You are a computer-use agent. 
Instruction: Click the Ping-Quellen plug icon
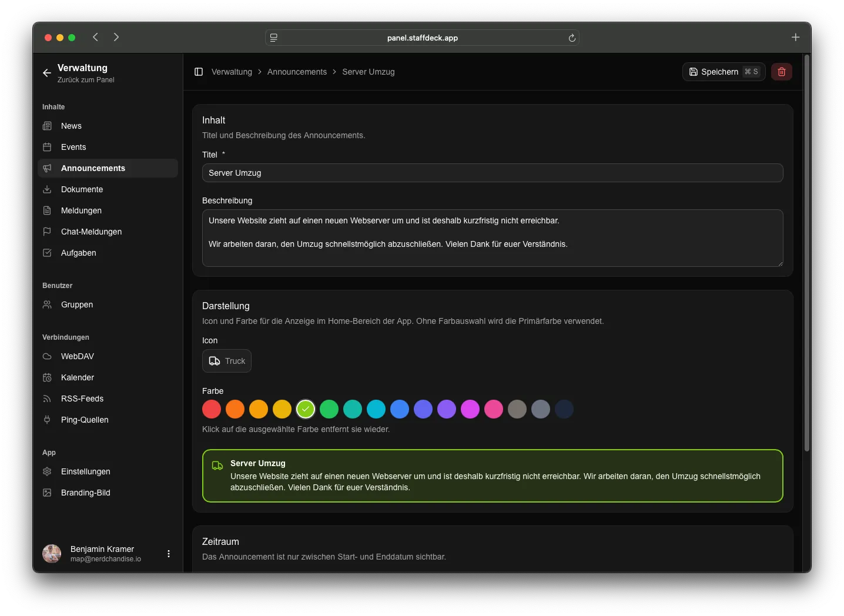coord(47,420)
